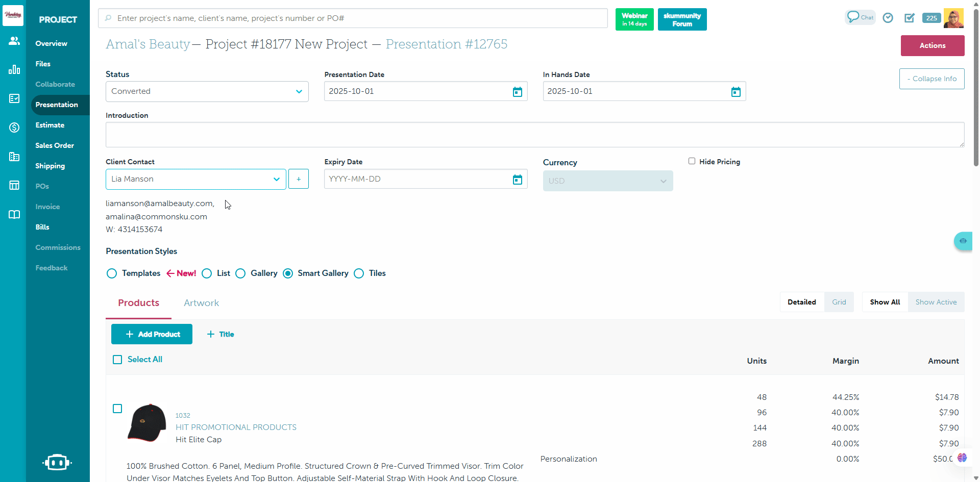Open the Expiry Date calendar icon
The height and width of the screenshot is (482, 980).
pyautogui.click(x=517, y=180)
